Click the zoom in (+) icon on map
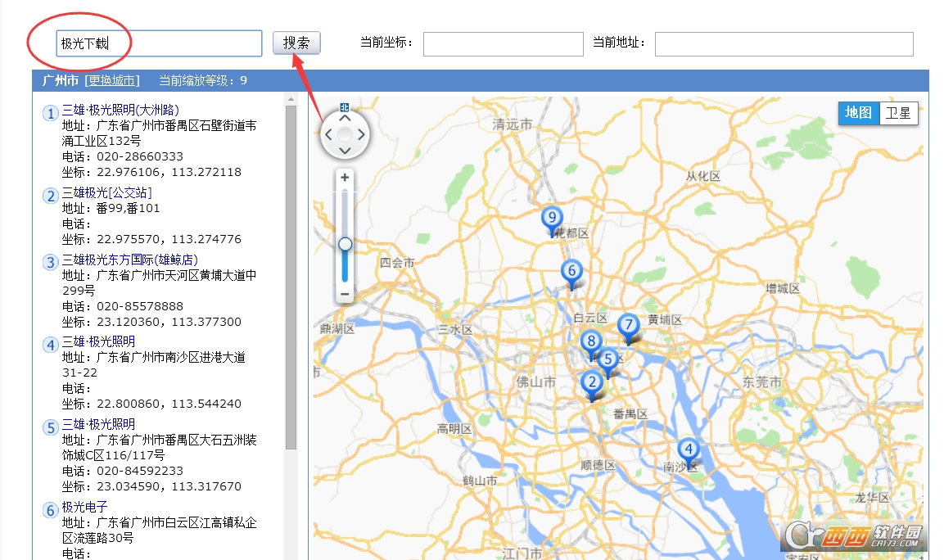The width and height of the screenshot is (944, 560). click(344, 178)
